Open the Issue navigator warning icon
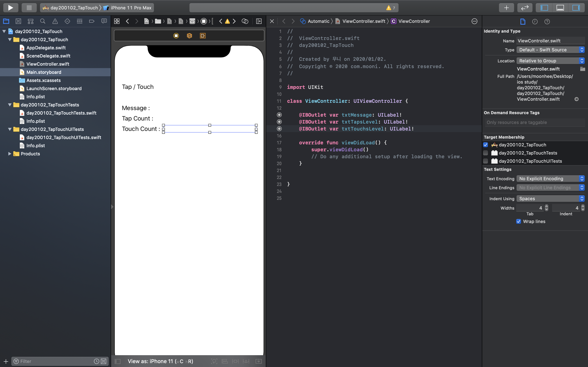Screen dimensions: 588x367 point(55,21)
